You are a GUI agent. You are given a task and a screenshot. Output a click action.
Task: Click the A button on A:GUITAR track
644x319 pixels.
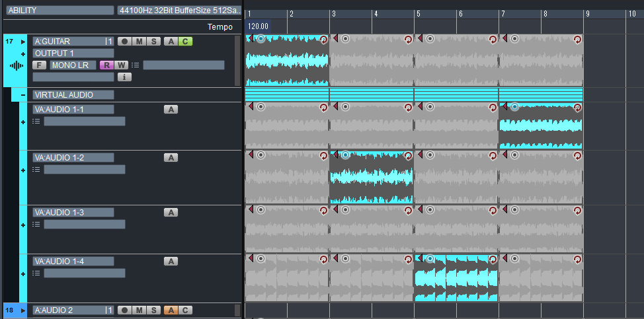click(171, 42)
